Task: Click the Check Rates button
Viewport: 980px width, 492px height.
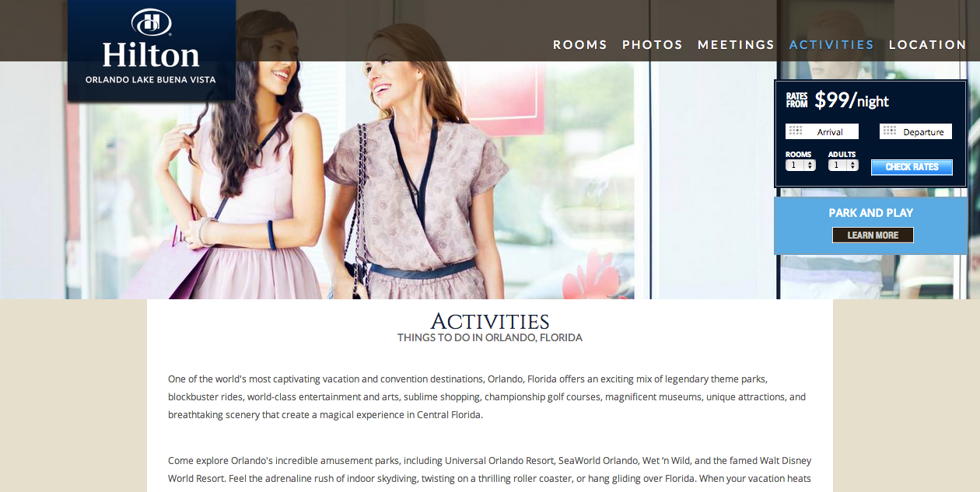Action: (912, 167)
